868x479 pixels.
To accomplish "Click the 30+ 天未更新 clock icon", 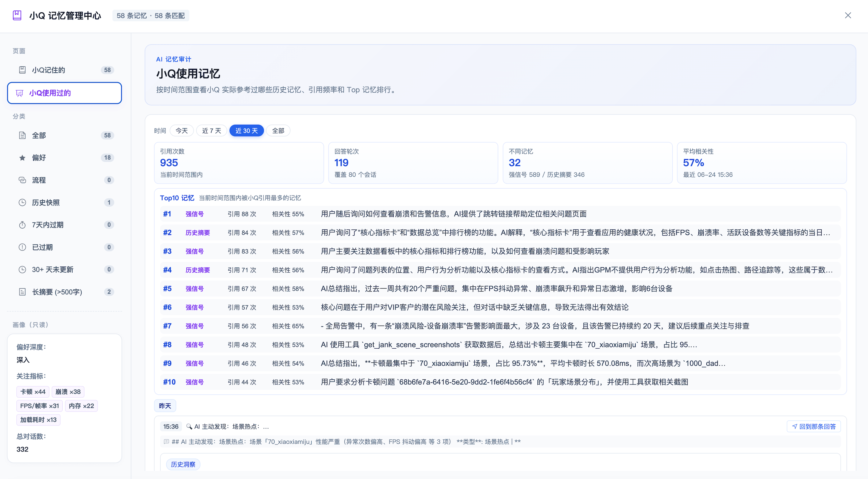I will [22, 269].
